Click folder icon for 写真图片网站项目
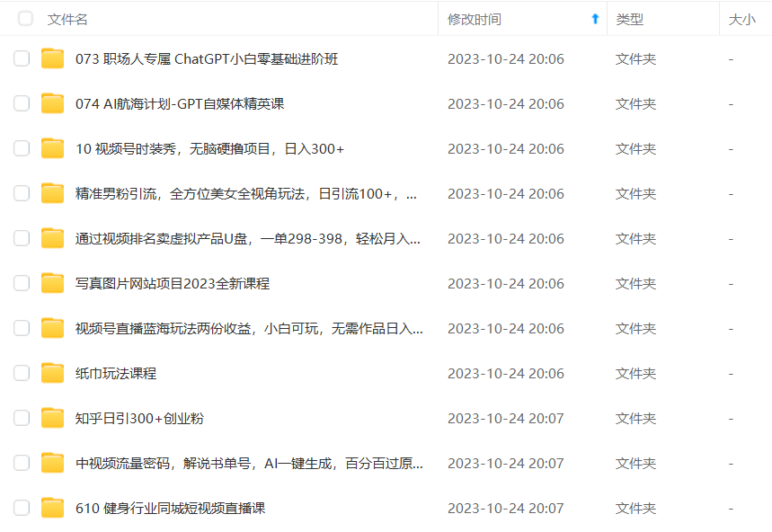This screenshot has width=772, height=532. coord(53,284)
